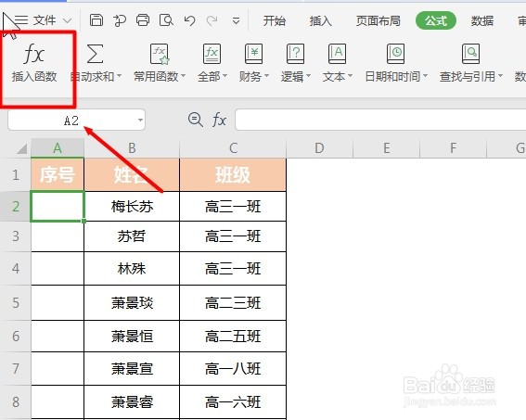Expand the 常用函数 dropdown arrow
This screenshot has height=420, width=526.
click(x=183, y=76)
